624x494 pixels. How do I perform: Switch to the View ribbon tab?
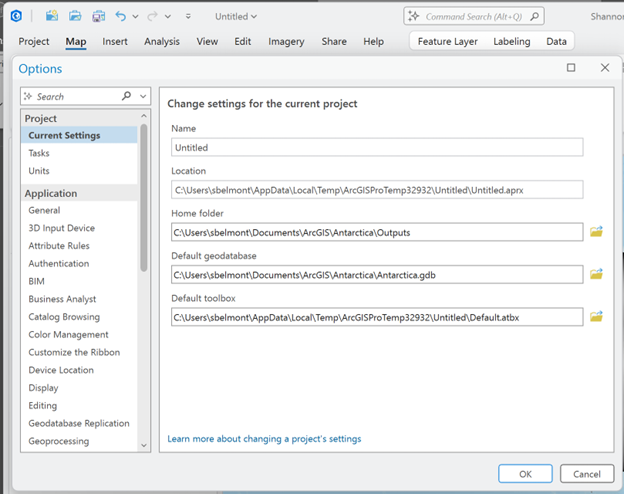[x=207, y=41]
